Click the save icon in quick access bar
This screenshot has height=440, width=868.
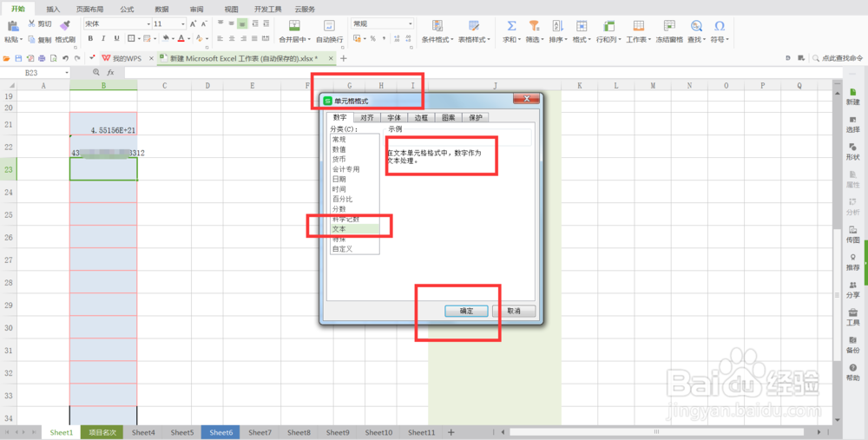(18, 58)
